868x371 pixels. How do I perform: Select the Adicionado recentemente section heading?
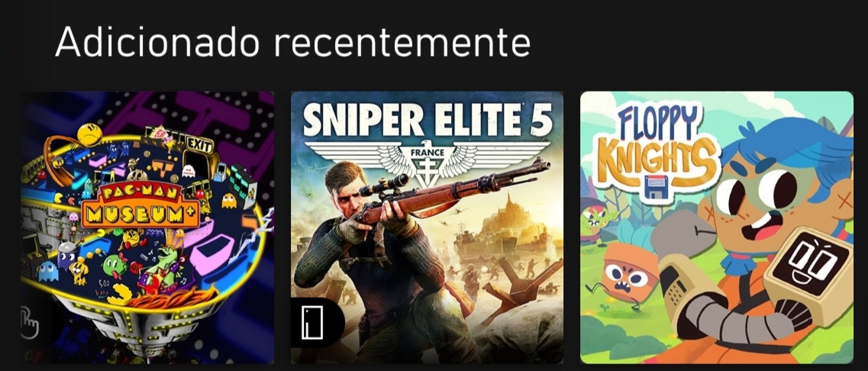(293, 41)
